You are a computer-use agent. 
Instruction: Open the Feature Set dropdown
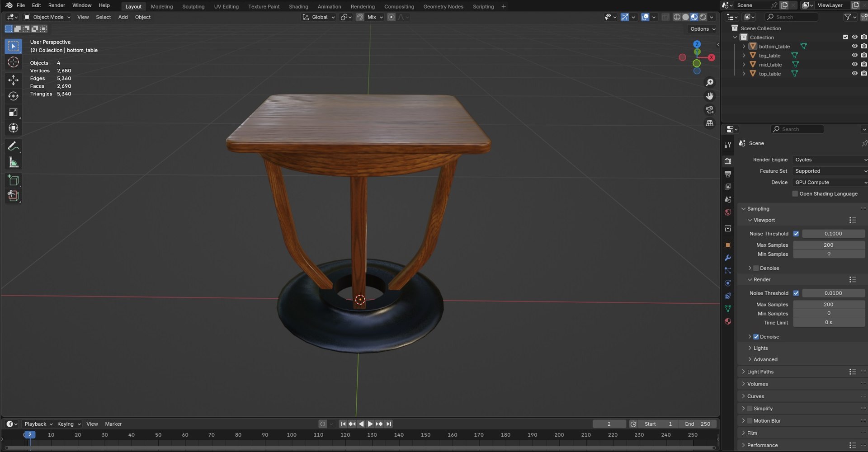[830, 171]
